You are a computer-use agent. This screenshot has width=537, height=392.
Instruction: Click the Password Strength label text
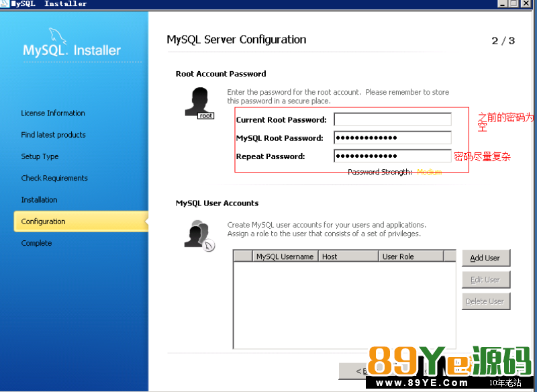point(380,172)
